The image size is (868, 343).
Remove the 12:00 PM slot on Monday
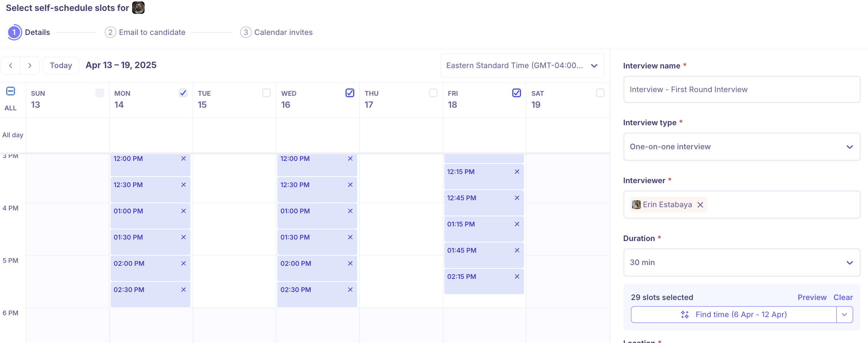[183, 158]
